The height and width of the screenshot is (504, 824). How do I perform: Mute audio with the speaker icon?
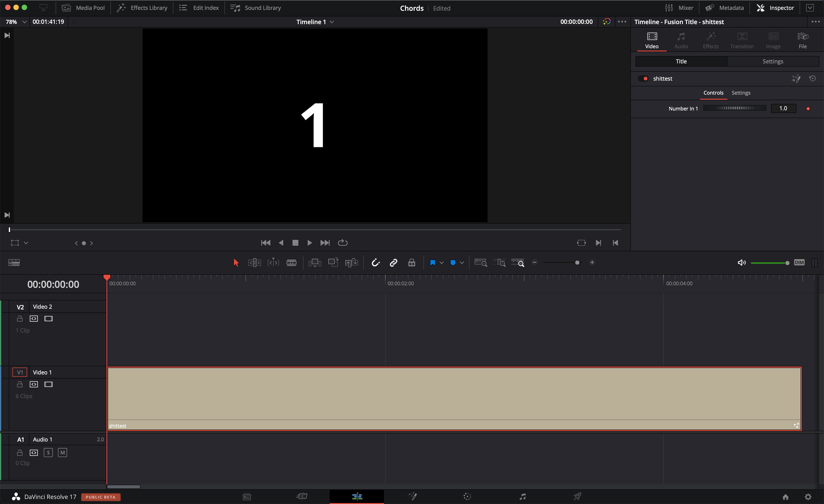coord(741,263)
